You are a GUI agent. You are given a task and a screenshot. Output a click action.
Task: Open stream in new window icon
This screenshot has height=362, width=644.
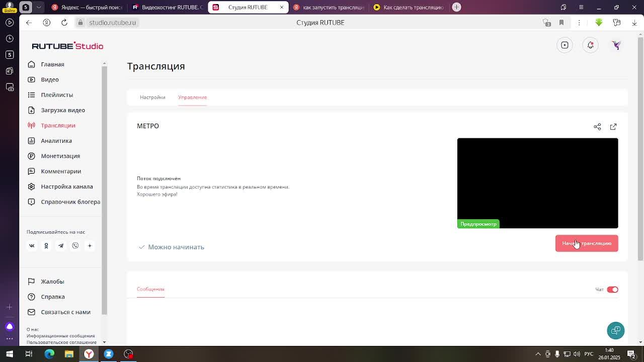(x=613, y=127)
